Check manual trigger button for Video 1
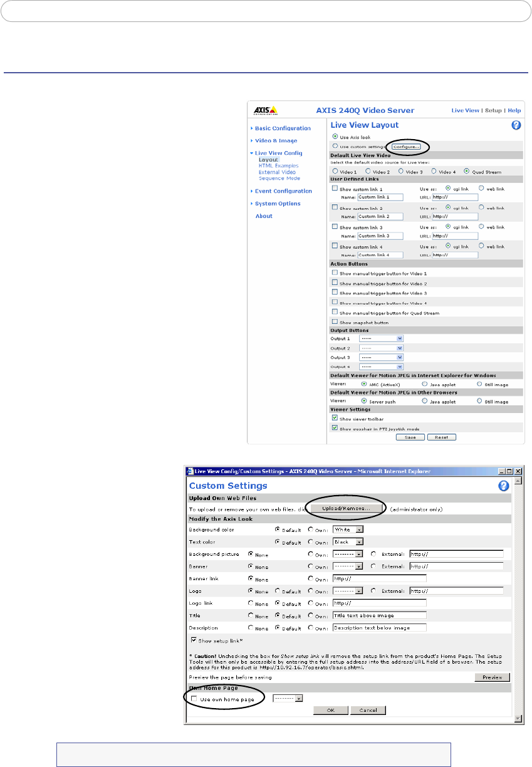The image size is (532, 767). 335,273
